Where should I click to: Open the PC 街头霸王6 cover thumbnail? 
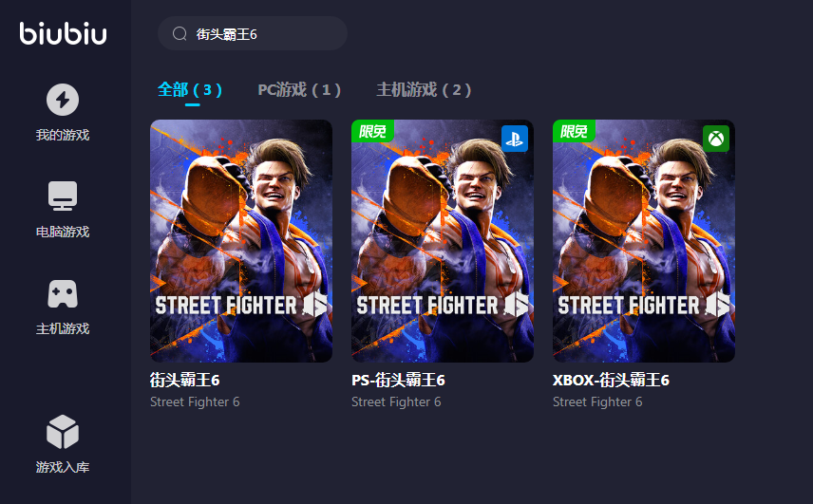241,241
